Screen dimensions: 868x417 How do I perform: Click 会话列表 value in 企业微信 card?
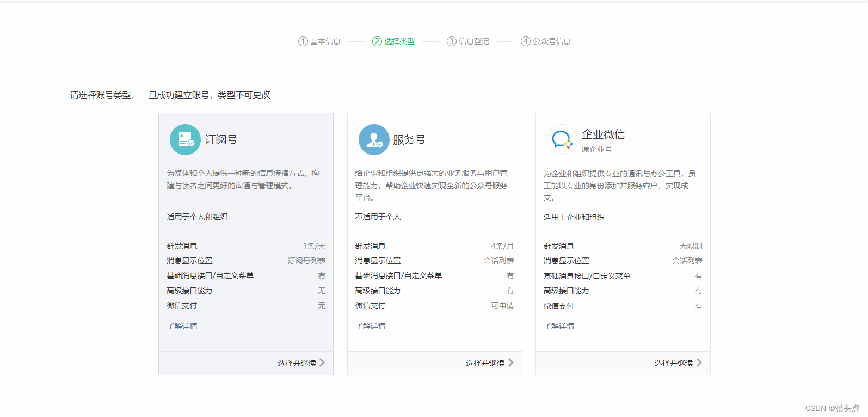coord(687,261)
